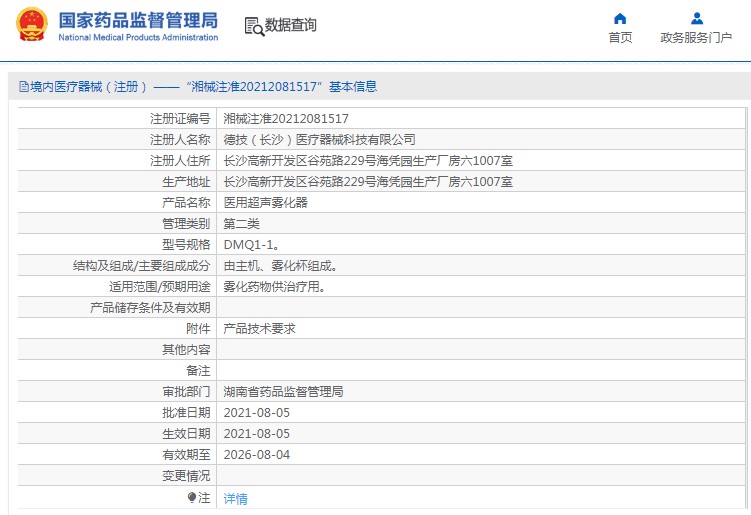The height and width of the screenshot is (515, 751).
Task: Open the 详情 details link
Action: coord(236,499)
